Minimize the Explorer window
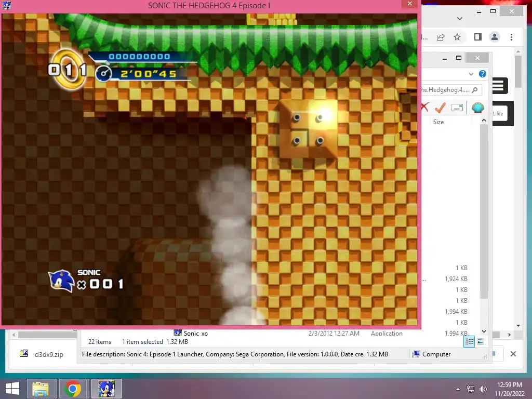Screen dimensions: 532x399 pos(445,58)
